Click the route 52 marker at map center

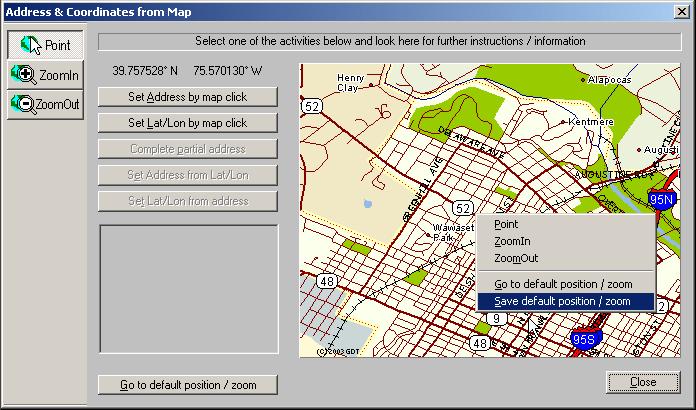click(x=461, y=208)
